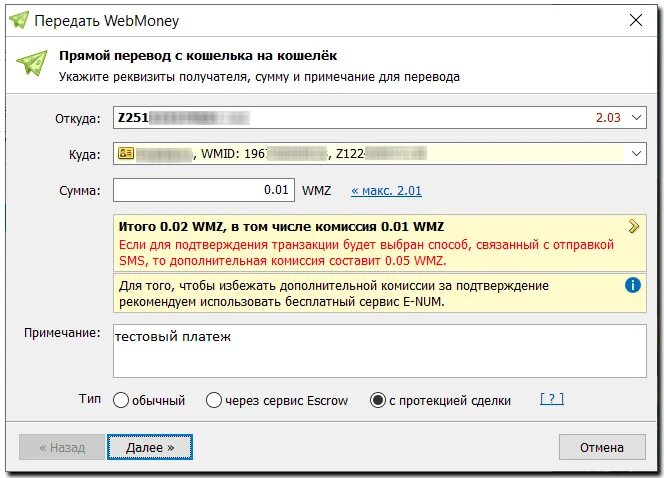Screen dimensions: 664x478
Task: Click the Прямой перевод с кошелька heading
Action: coord(198,55)
